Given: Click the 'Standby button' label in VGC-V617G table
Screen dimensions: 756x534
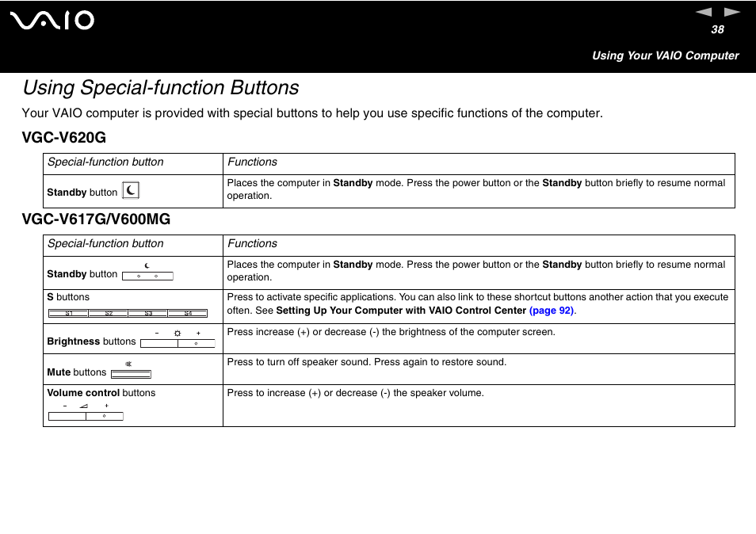Looking at the screenshot, I should tap(82, 274).
